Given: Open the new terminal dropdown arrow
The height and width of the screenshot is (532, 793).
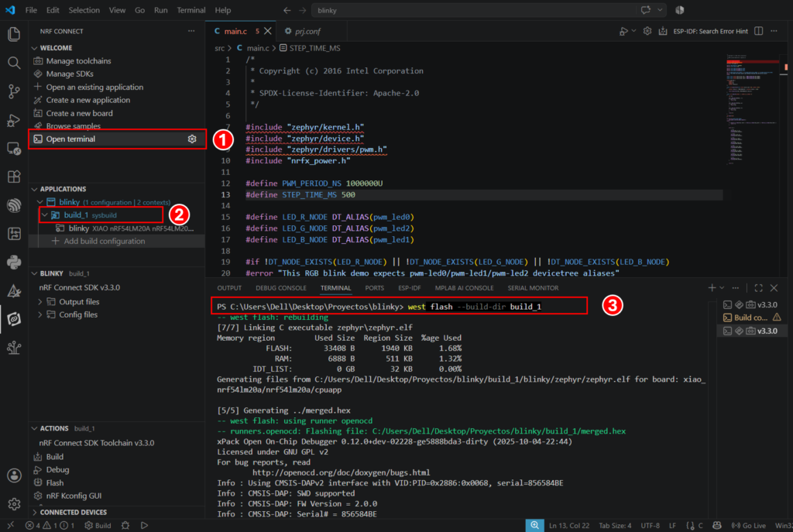Looking at the screenshot, I should pyautogui.click(x=722, y=288).
